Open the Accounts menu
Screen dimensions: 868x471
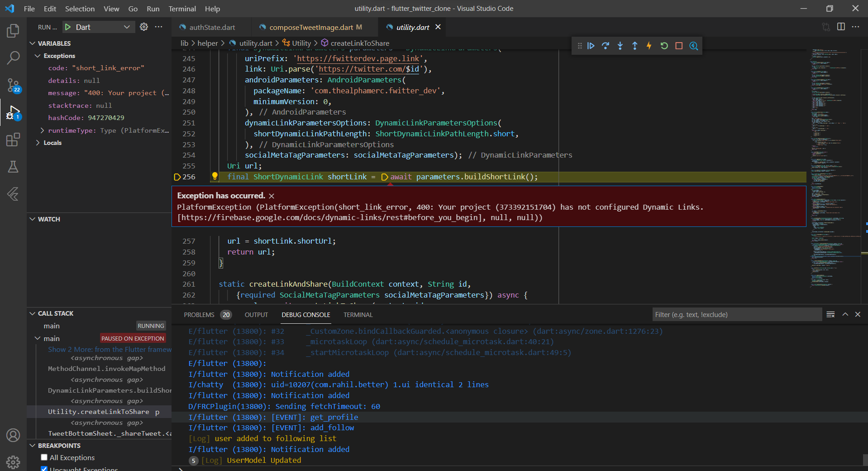[13, 435]
